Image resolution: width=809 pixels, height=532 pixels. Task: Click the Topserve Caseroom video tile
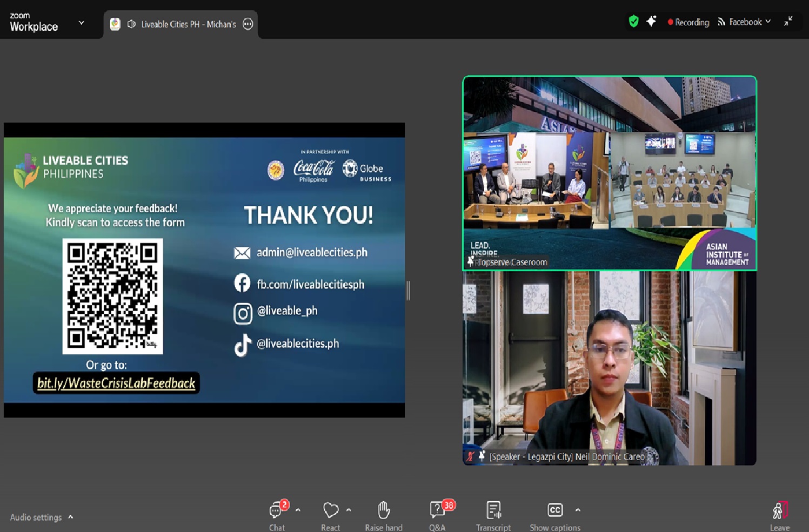[610, 173]
